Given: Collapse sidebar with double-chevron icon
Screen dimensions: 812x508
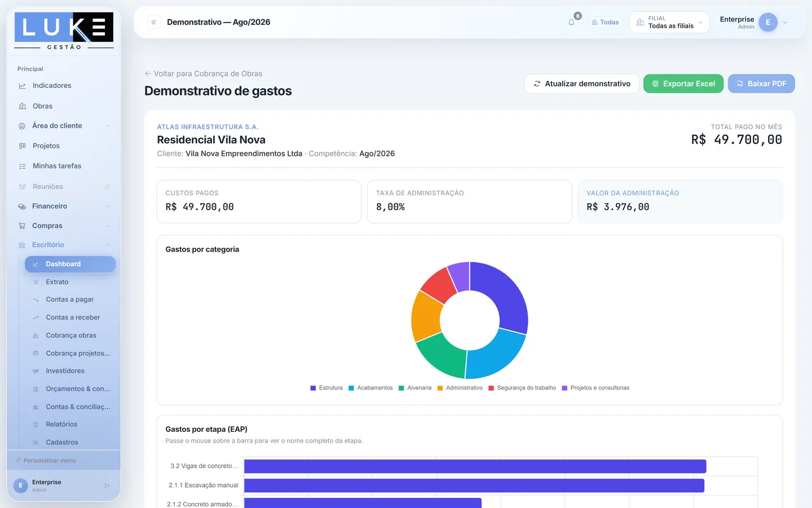Looking at the screenshot, I should pos(153,22).
